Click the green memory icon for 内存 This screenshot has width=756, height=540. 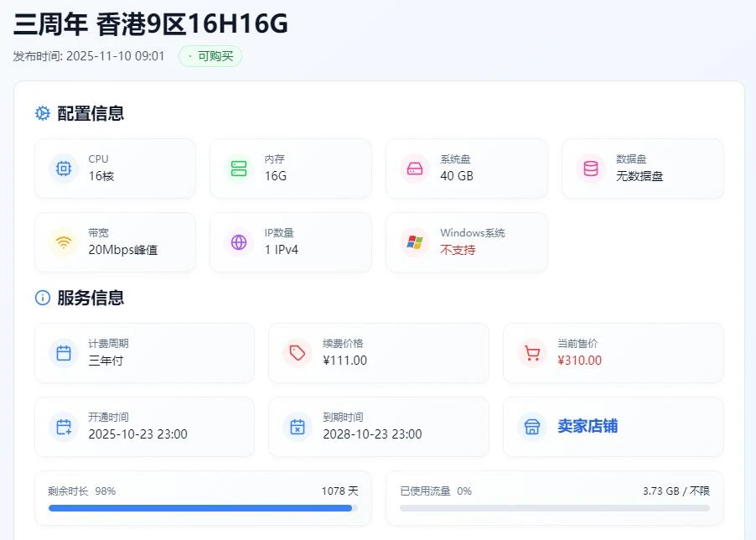239,169
